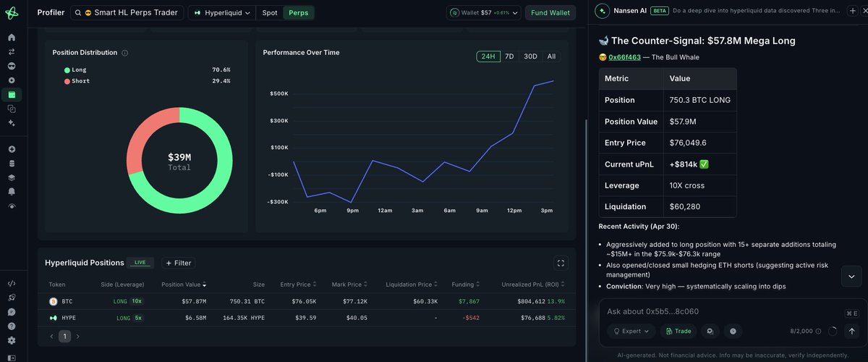The width and height of the screenshot is (868, 362).
Task: Open the code brackets icon in sidebar
Action: click(x=12, y=284)
